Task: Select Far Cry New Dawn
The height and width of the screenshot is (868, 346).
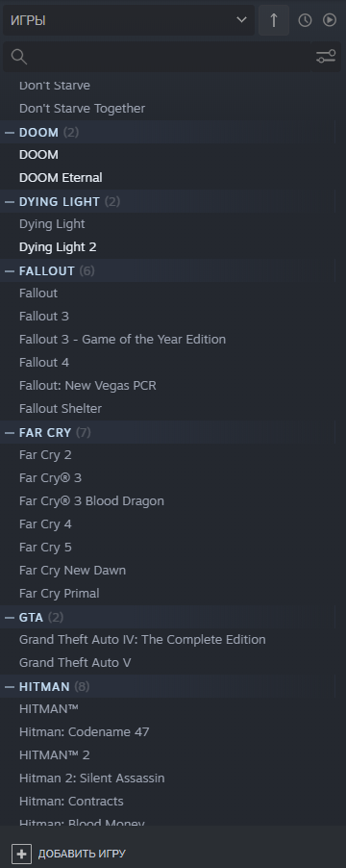Action: pyautogui.click(x=72, y=571)
